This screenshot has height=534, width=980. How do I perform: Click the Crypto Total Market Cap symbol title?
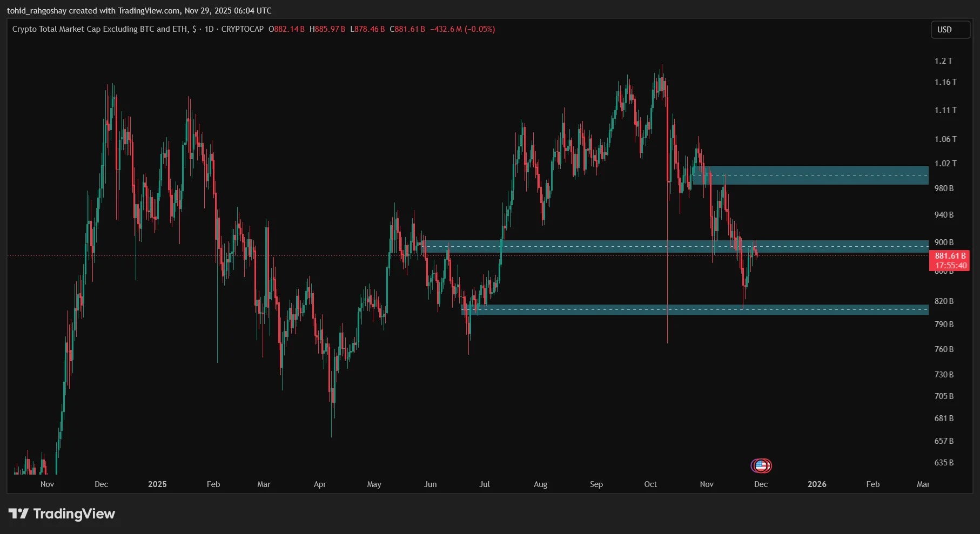tap(100, 29)
